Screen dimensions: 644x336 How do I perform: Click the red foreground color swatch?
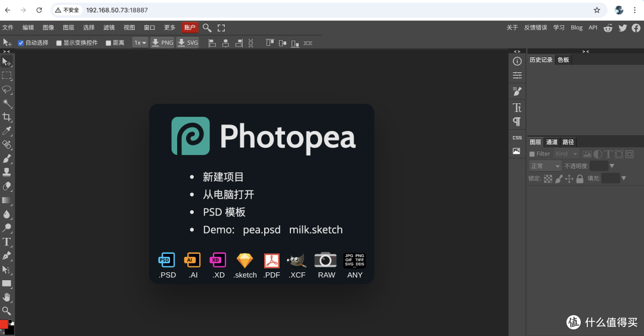coord(4,324)
